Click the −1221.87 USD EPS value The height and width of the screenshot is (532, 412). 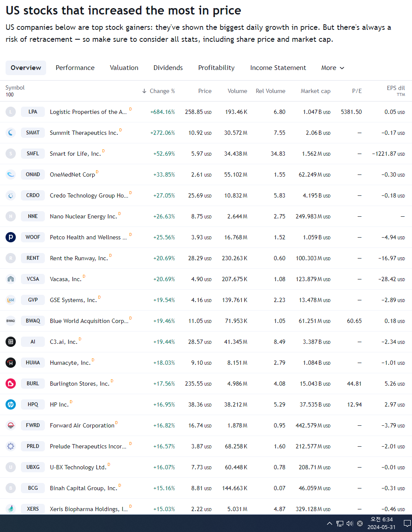pyautogui.click(x=389, y=154)
